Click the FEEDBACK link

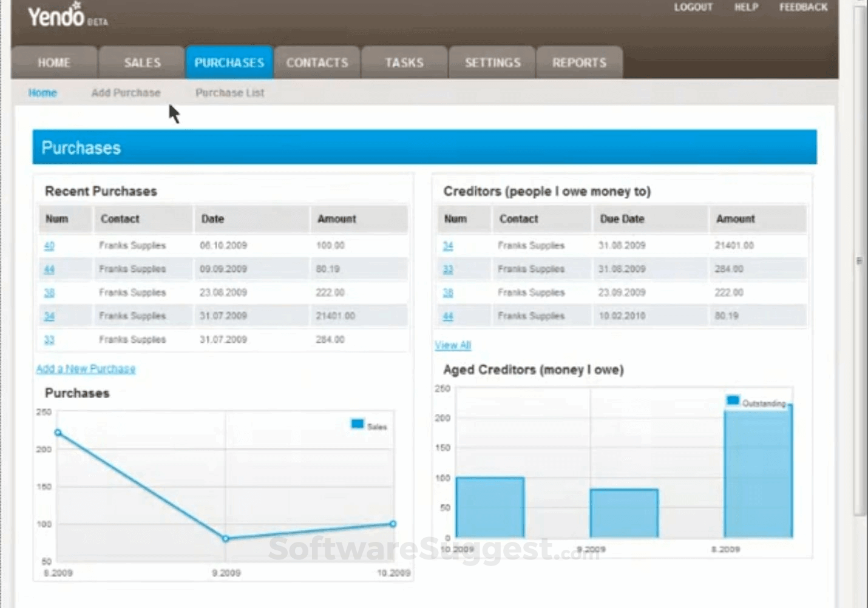coord(803,7)
